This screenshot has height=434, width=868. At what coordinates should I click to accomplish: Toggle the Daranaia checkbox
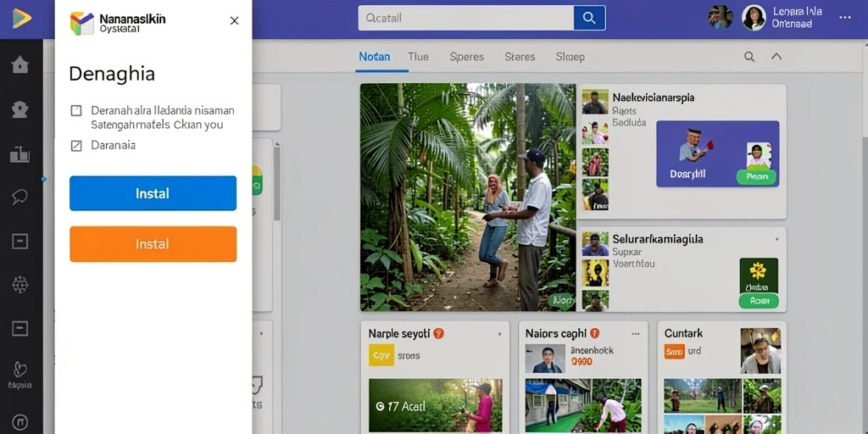click(x=76, y=146)
